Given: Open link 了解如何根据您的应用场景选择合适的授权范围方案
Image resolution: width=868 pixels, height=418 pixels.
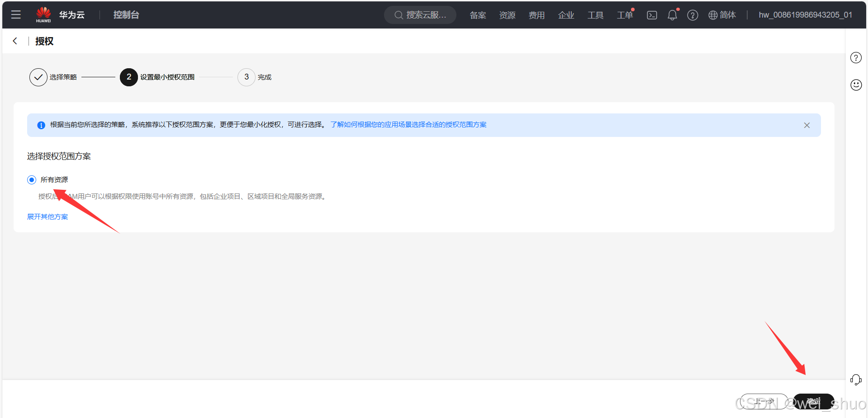Looking at the screenshot, I should [408, 125].
